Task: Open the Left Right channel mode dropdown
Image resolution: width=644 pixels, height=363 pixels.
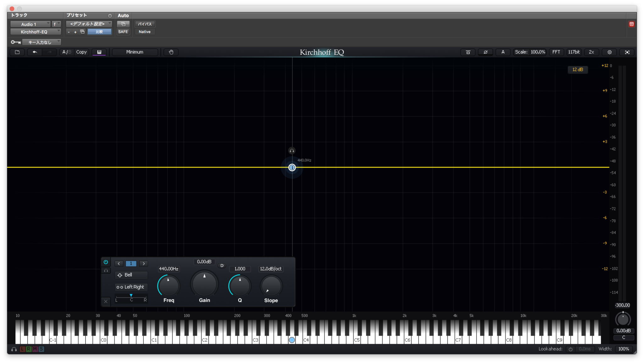Action: 131,287
